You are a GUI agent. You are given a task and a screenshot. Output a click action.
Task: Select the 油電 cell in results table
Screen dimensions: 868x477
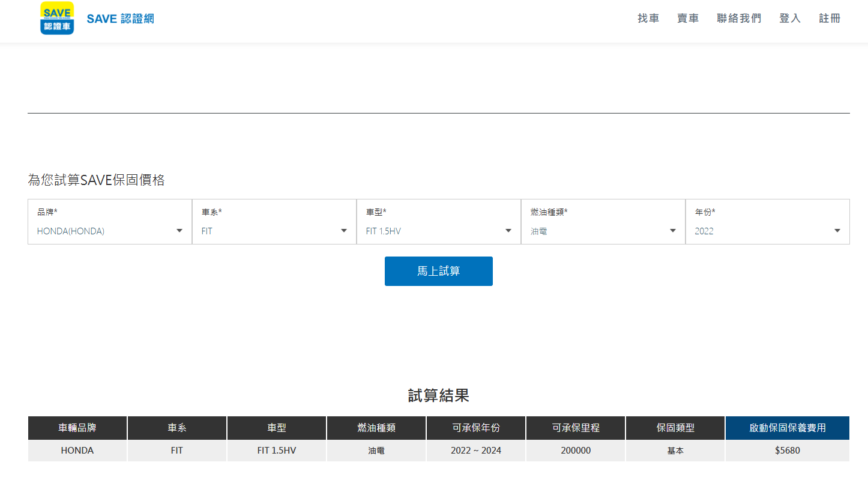pos(376,451)
